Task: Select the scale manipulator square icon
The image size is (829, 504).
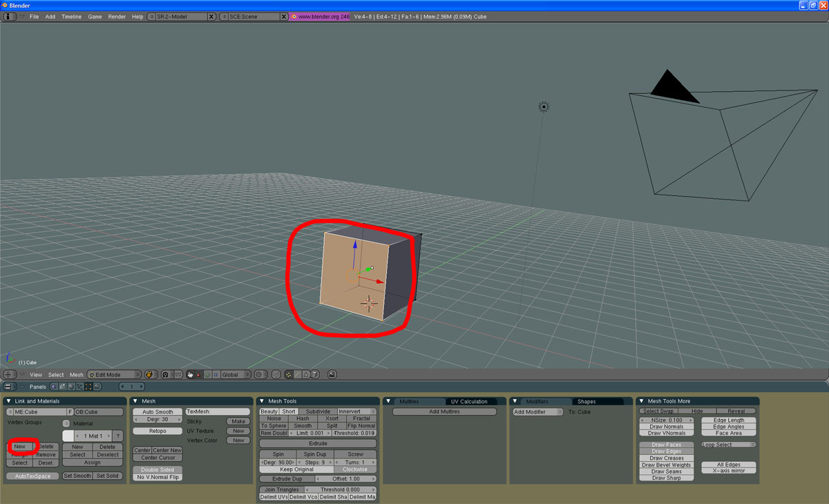Action: [x=216, y=374]
